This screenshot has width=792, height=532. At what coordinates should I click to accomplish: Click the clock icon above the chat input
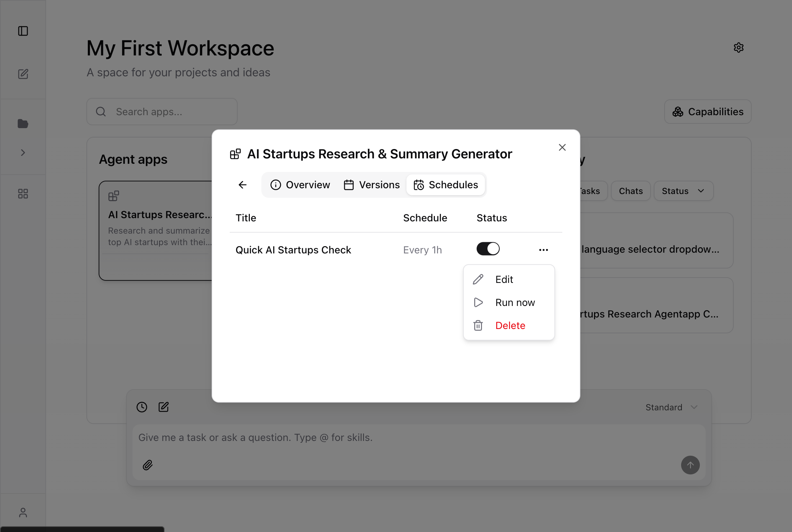click(x=141, y=407)
